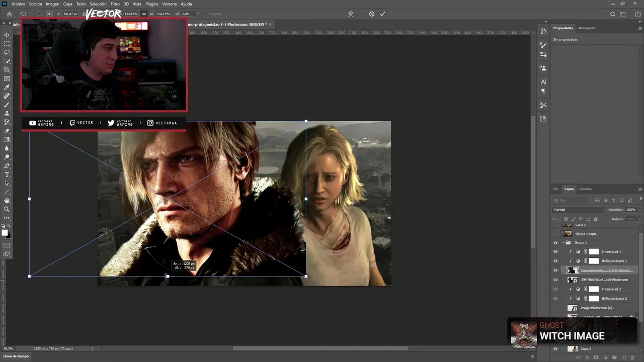Viewport: 644px width, 362px height.
Task: Add a layer mask from the Layers footer
Action: tap(596, 357)
